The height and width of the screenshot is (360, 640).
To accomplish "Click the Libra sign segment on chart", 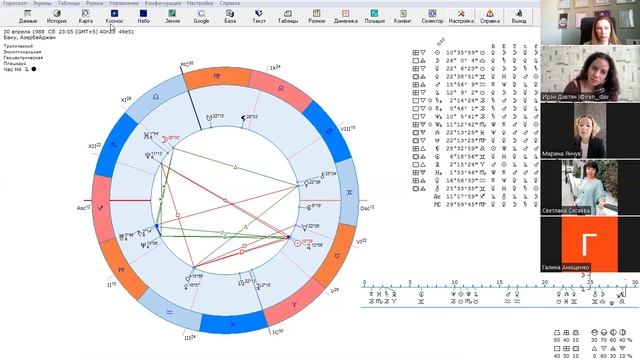I will click(x=156, y=98).
